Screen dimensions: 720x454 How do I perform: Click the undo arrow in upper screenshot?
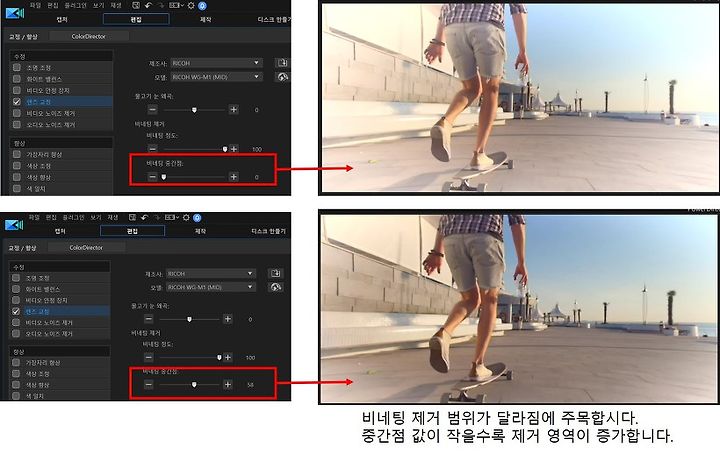click(x=148, y=6)
